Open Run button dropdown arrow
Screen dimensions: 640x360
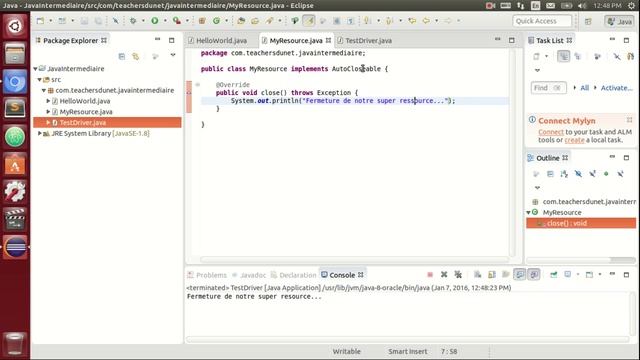165,20
